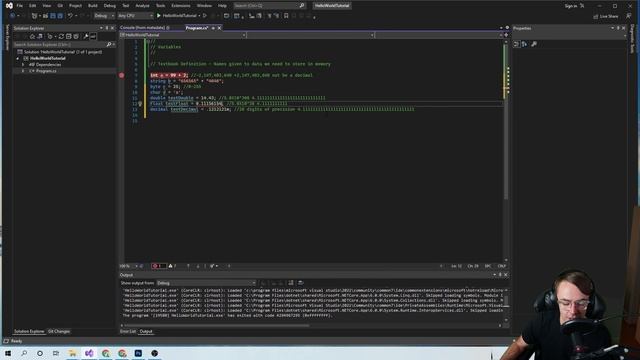Click the error count indicator below editor
This screenshot has width=640, height=360.
[158, 266]
